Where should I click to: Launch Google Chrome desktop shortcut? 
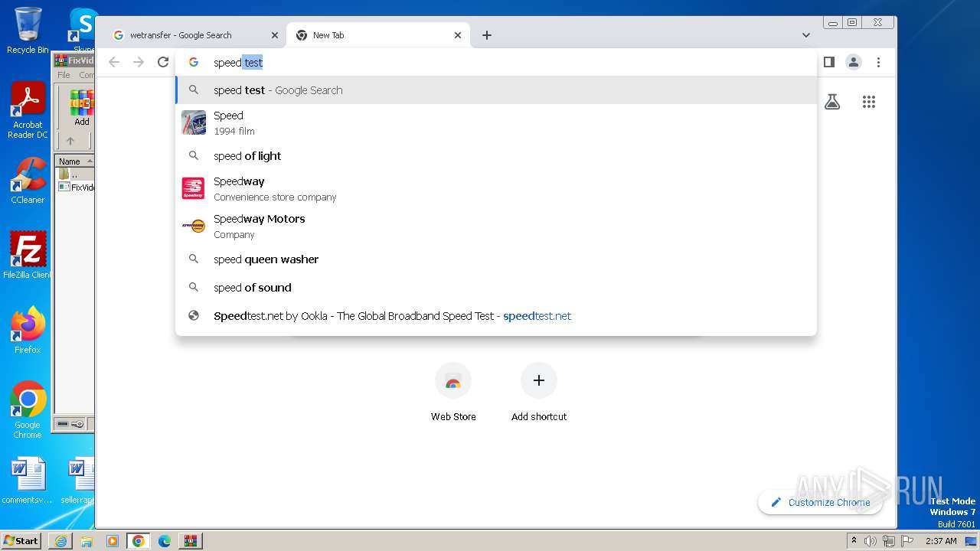pyautogui.click(x=28, y=409)
